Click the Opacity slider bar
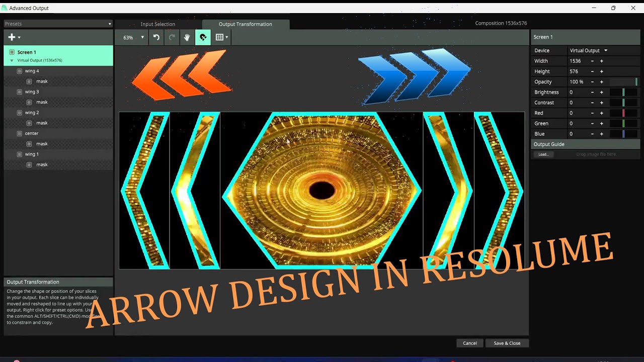The width and height of the screenshot is (644, 362). [x=623, y=82]
